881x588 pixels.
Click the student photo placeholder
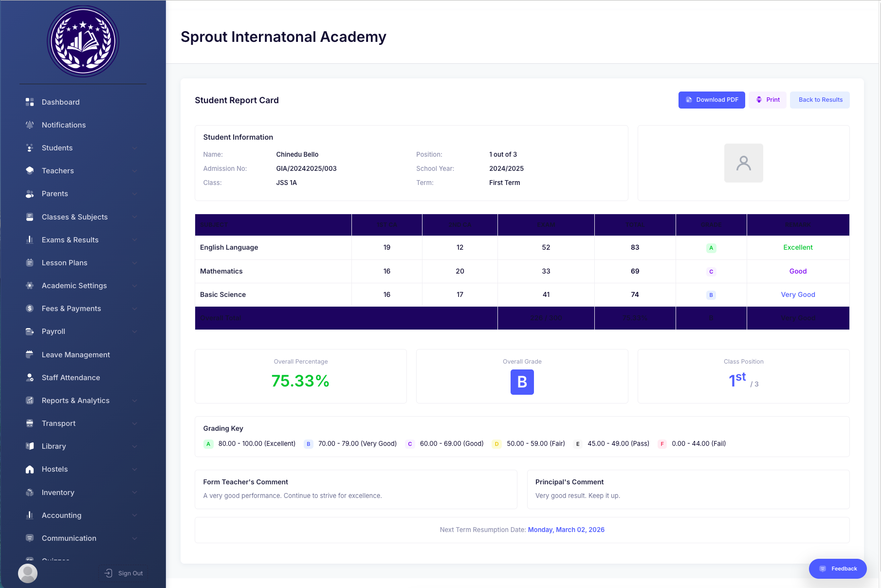743,163
